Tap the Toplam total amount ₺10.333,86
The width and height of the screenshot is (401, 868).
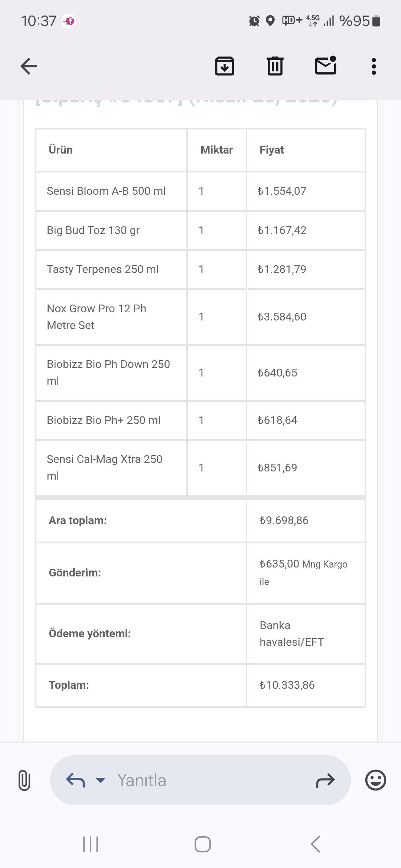click(x=287, y=685)
